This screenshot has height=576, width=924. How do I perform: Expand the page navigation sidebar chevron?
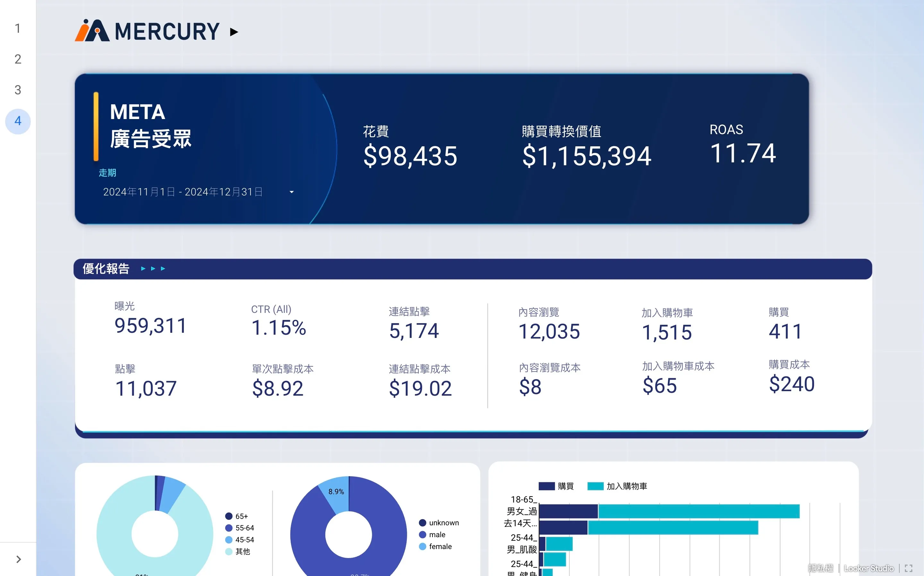[18, 559]
